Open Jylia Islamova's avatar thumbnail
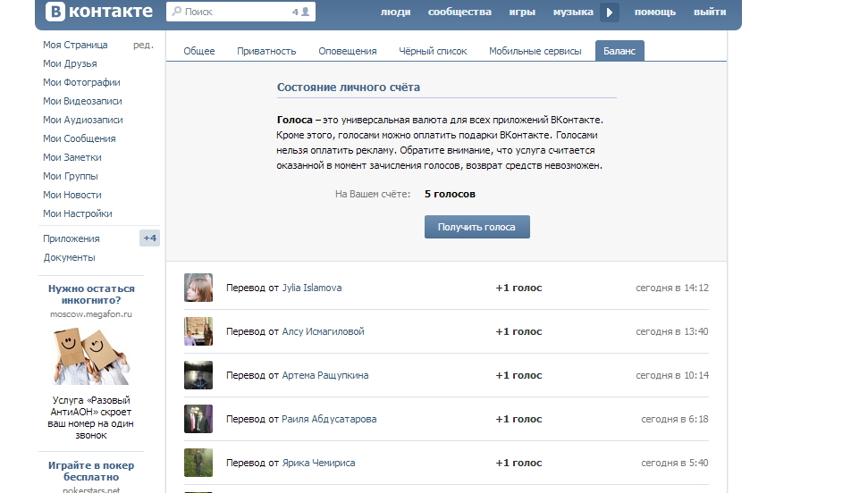The width and height of the screenshot is (868, 493). coord(198,288)
